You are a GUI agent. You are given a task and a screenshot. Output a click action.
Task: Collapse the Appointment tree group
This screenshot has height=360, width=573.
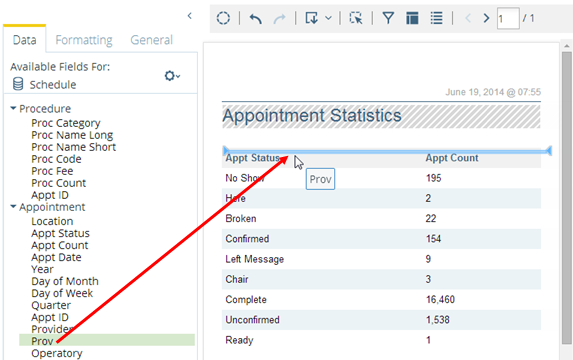(13, 206)
